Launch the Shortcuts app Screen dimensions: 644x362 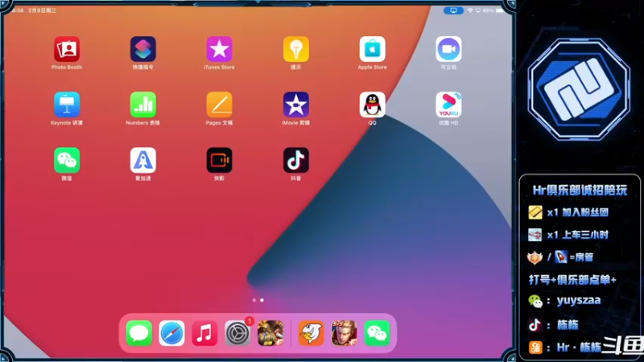[143, 49]
